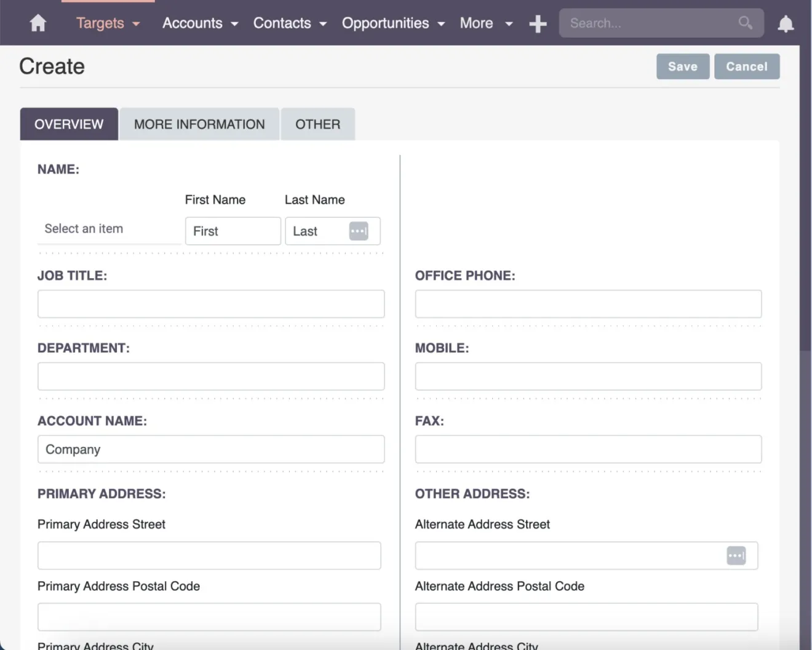Image resolution: width=812 pixels, height=650 pixels.
Task: Open the More navigation menu
Action: click(486, 23)
